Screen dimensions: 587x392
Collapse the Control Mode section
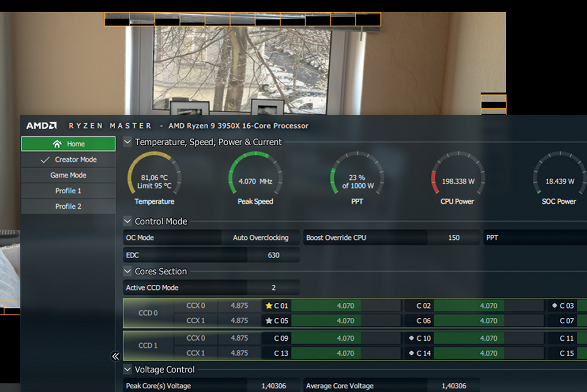tap(127, 221)
